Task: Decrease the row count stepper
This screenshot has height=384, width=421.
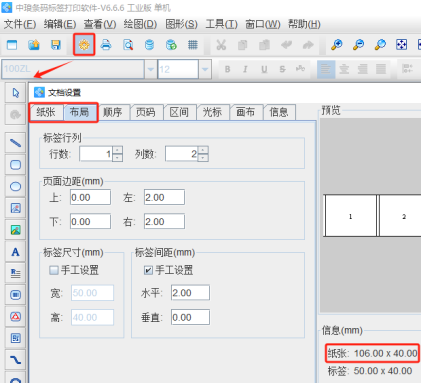Action: point(118,158)
